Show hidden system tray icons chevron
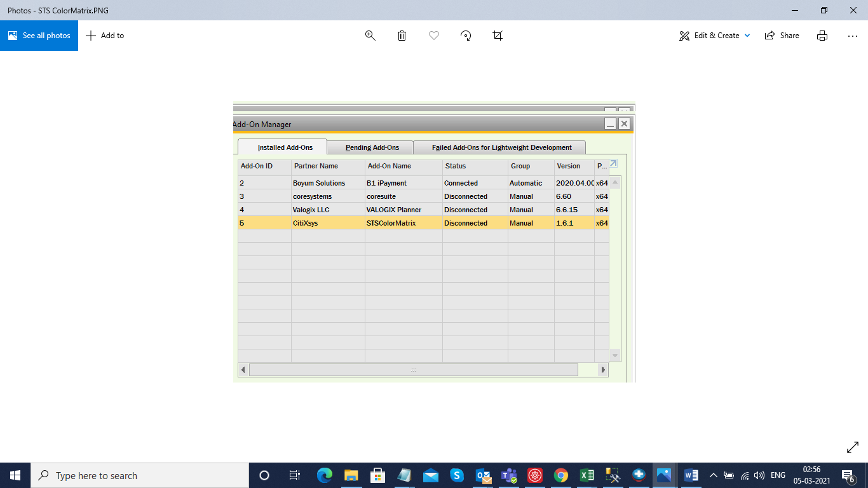Viewport: 868px width, 488px height. (713, 475)
